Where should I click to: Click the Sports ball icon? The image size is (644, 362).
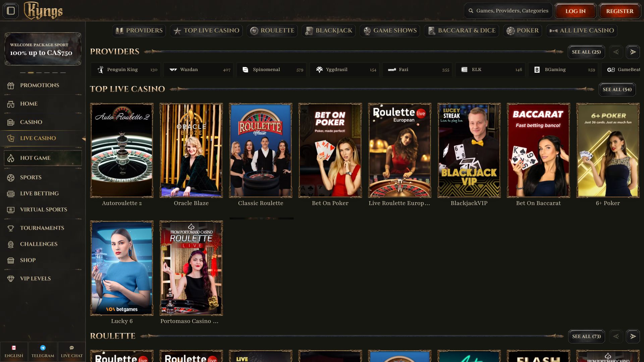click(11, 178)
